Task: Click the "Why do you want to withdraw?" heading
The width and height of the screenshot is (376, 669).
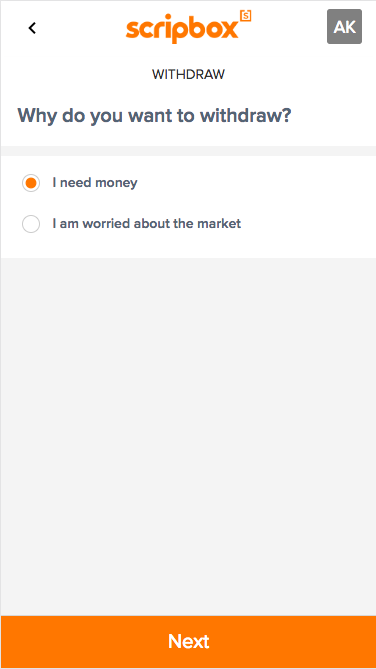Action: click(x=154, y=116)
